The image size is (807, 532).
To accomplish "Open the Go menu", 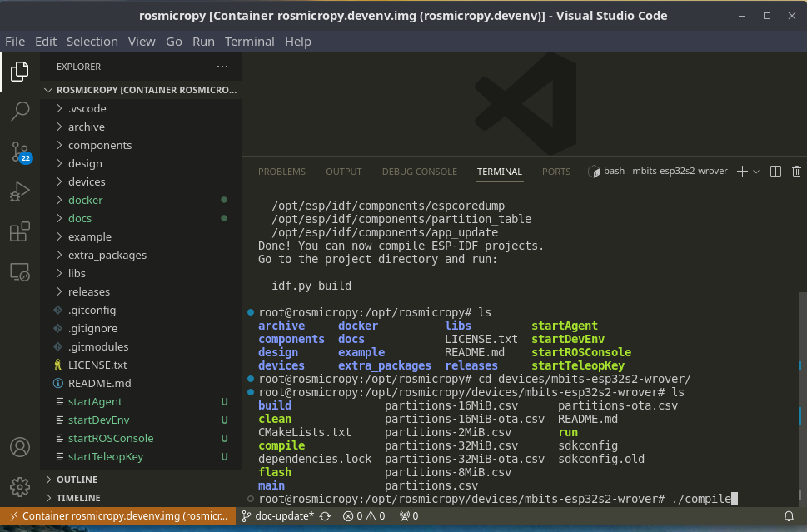I will (x=173, y=41).
